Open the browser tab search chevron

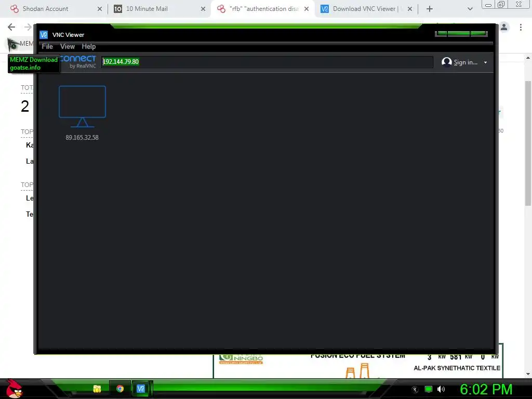470,9
